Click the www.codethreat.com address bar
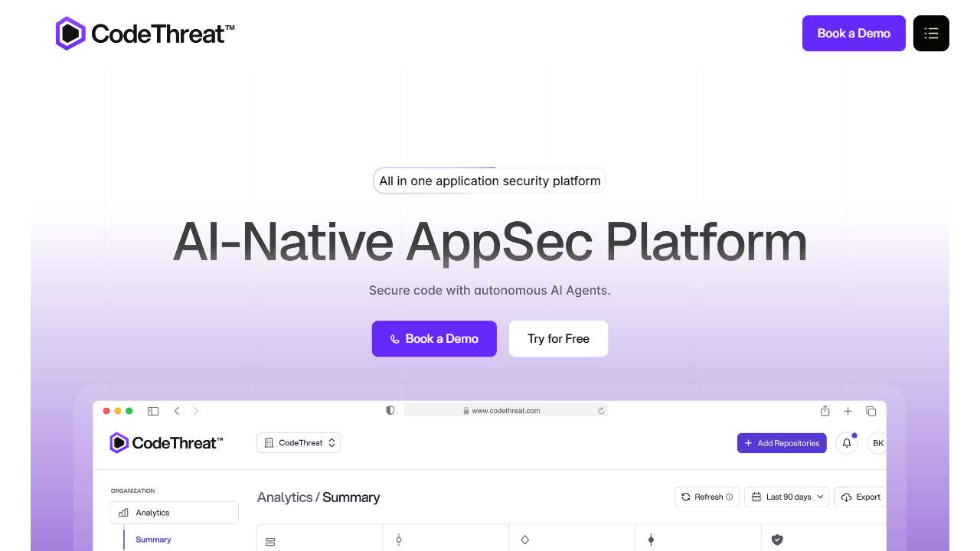This screenshot has height=551, width=980. (505, 411)
